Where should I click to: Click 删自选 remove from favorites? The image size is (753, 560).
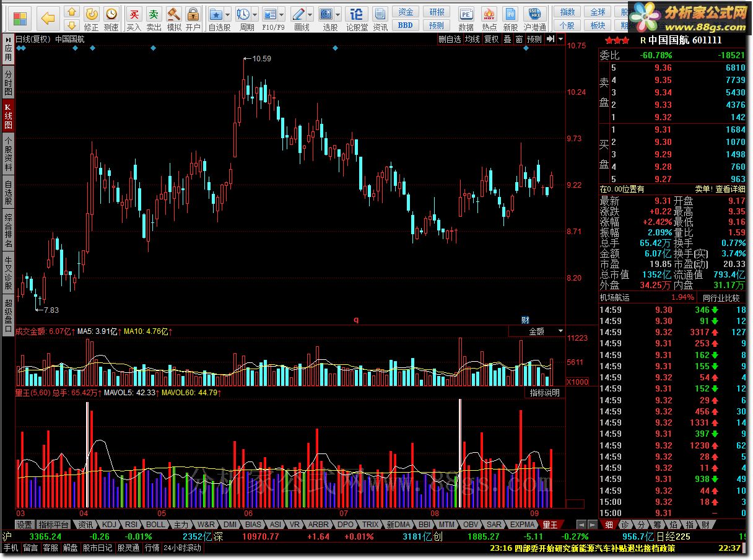pos(450,39)
